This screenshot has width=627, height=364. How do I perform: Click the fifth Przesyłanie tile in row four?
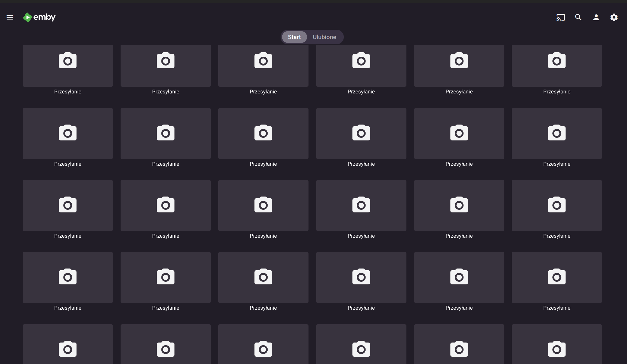tap(459, 277)
